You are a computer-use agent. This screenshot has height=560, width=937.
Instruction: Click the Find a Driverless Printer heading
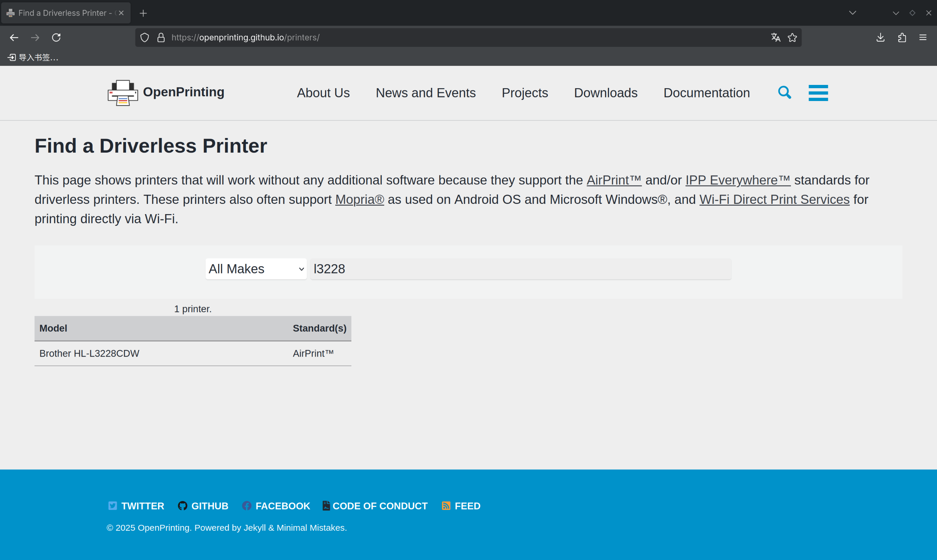coord(151,146)
